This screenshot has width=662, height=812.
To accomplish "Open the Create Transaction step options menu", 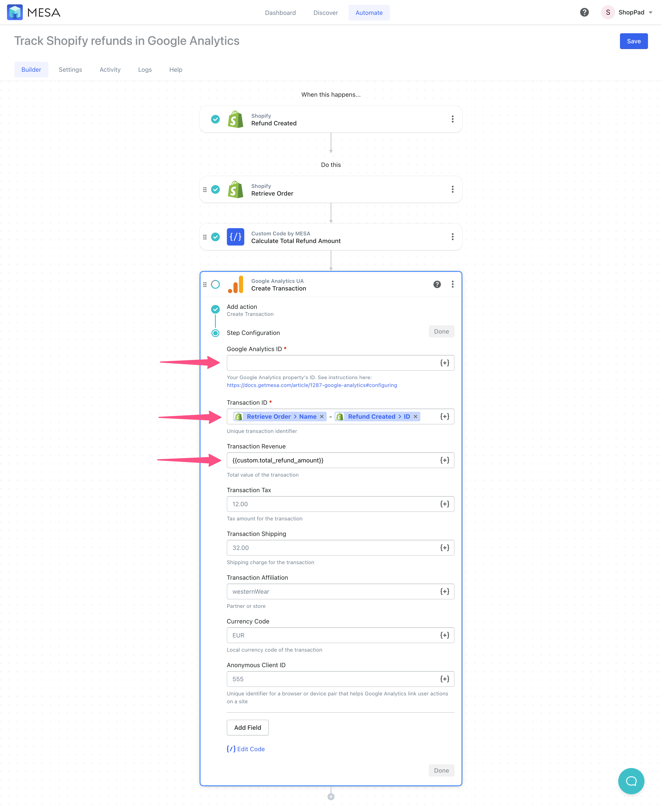I will (453, 284).
